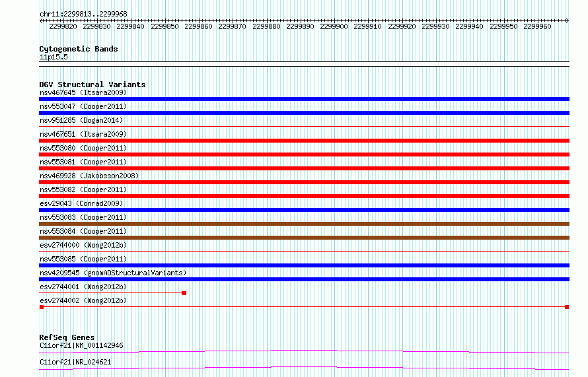The width and height of the screenshot is (588, 377).
Task: Click the blue bar under nsv553047
Action: [x=304, y=113]
